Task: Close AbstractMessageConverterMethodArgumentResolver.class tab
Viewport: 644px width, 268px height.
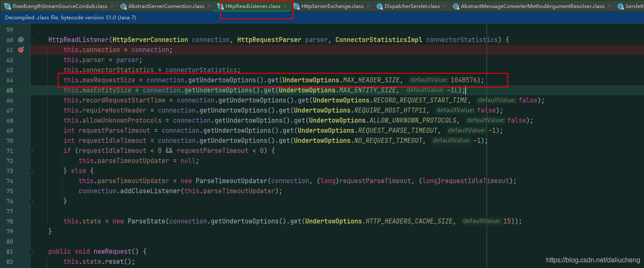Action: pyautogui.click(x=610, y=6)
